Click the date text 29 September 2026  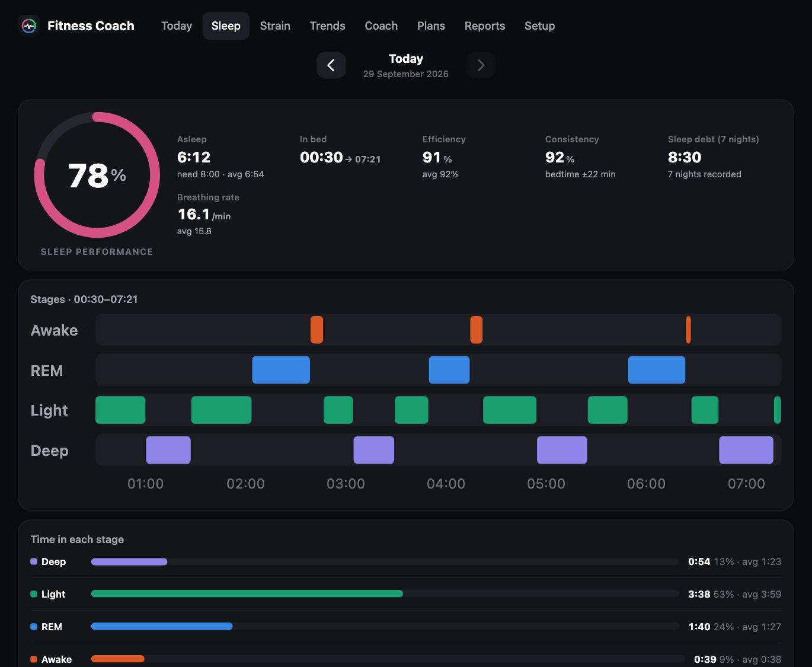pos(406,74)
